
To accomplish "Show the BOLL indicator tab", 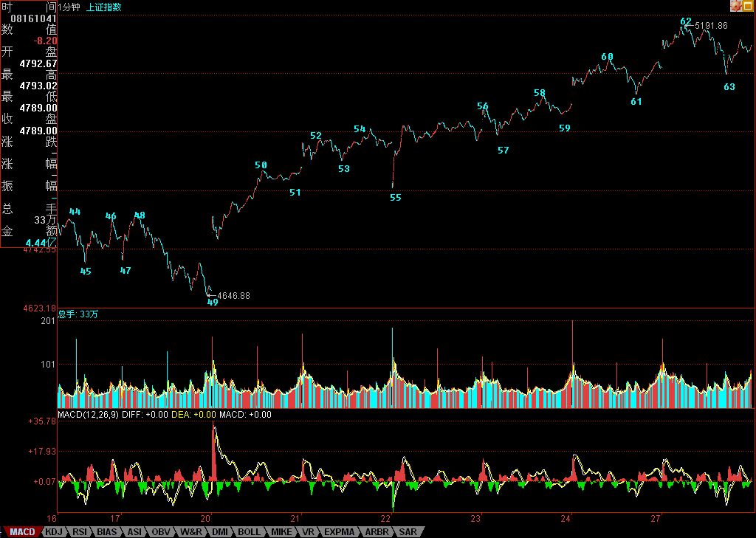I will click(x=249, y=531).
